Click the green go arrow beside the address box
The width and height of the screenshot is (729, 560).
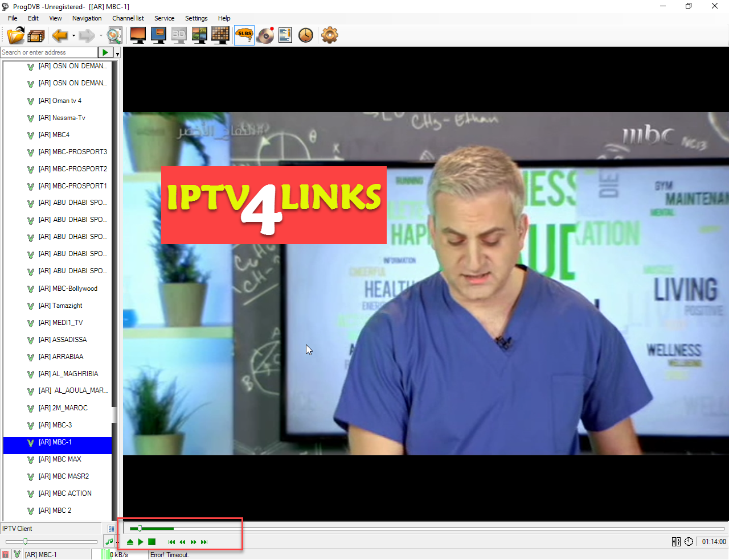[x=105, y=52]
